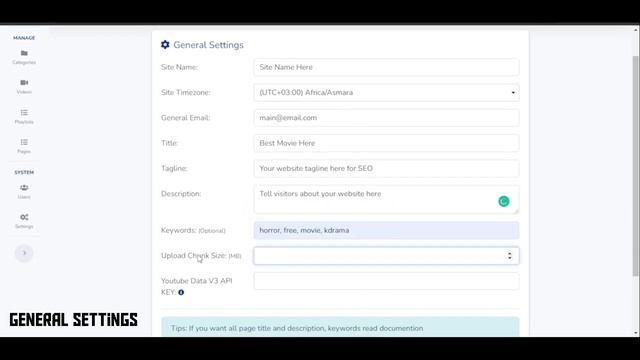Click the General Email input field

click(x=386, y=118)
